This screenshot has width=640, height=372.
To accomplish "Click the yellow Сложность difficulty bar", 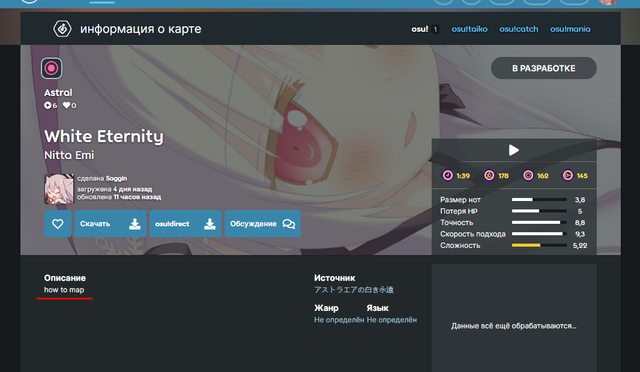I will (x=539, y=245).
